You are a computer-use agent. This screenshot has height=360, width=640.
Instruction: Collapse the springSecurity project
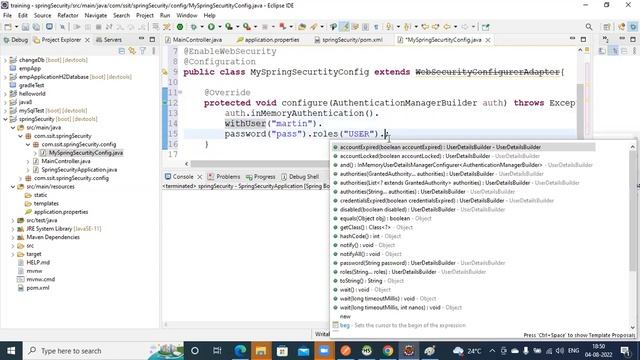point(5,119)
